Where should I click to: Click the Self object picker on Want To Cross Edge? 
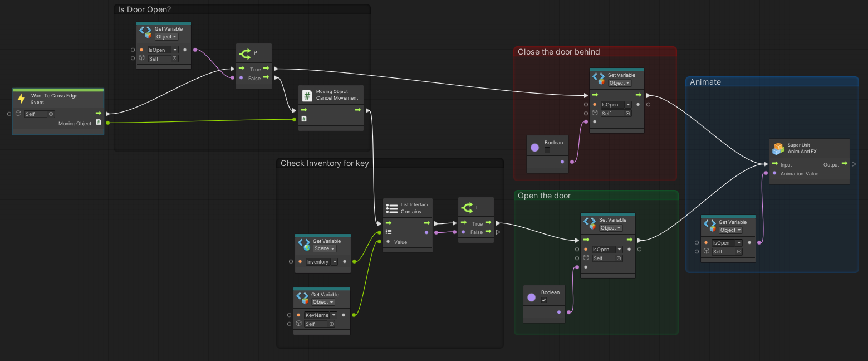pos(51,114)
